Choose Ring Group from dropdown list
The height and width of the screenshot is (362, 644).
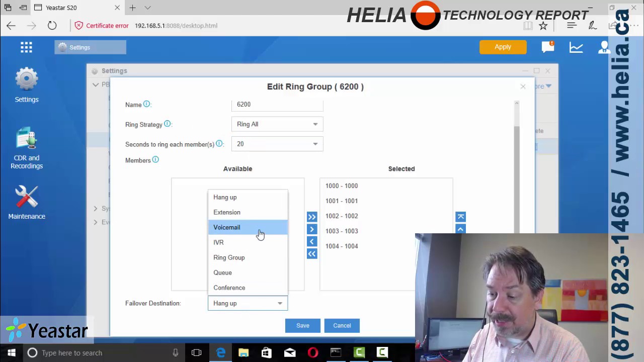pyautogui.click(x=248, y=257)
